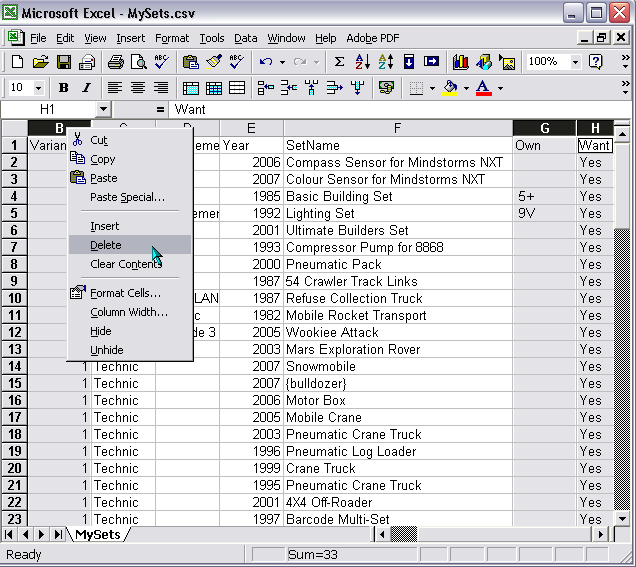Select Copy from the context menu

coord(130,159)
